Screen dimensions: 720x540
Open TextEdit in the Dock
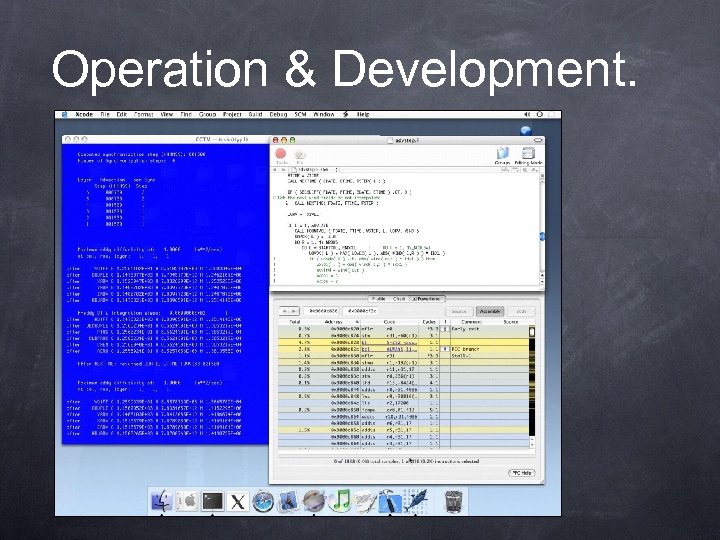click(366, 501)
